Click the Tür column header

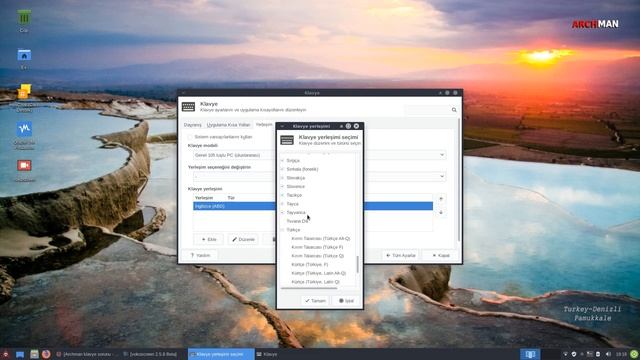click(231, 198)
